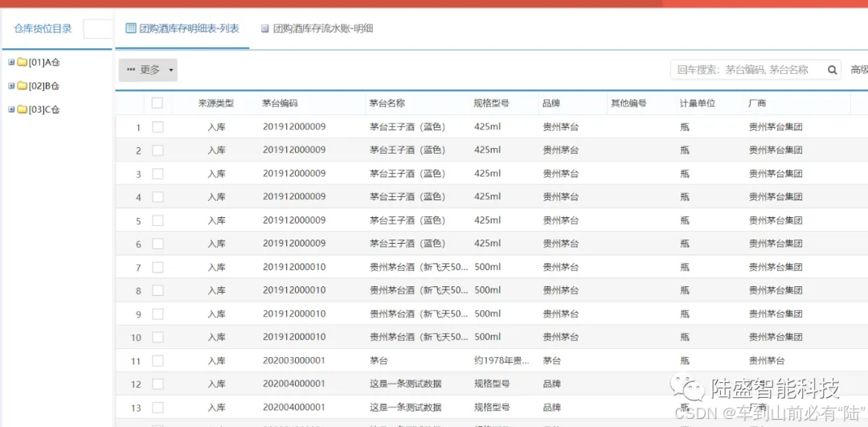Click 425ml cell in row 4

[488, 196]
